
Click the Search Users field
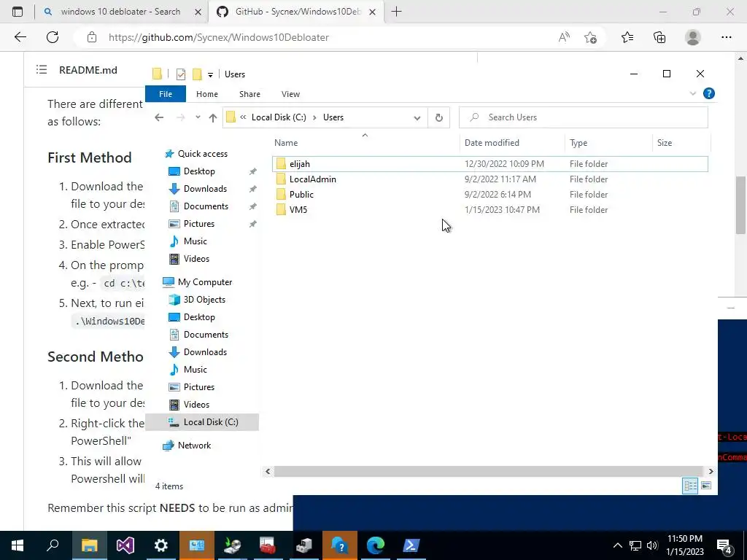tap(583, 117)
